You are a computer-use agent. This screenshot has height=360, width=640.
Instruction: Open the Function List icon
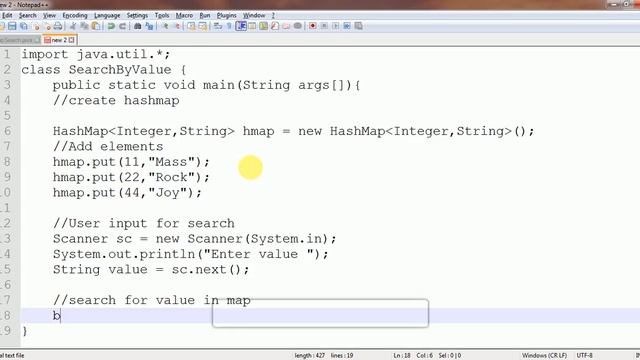click(x=275, y=26)
